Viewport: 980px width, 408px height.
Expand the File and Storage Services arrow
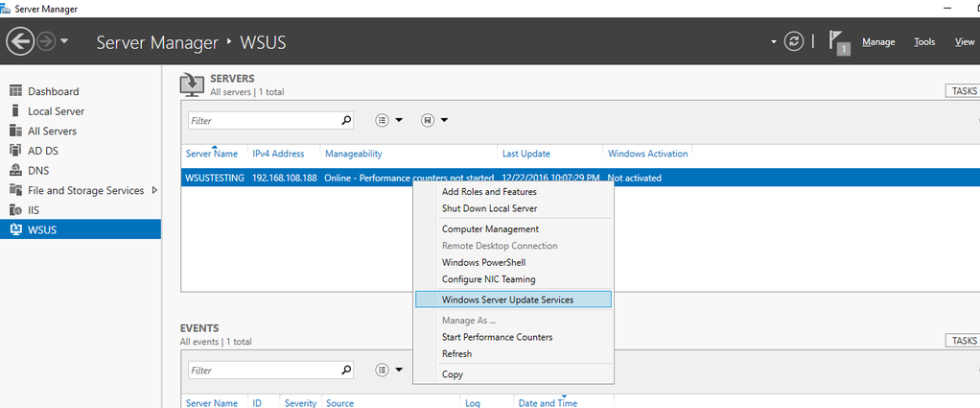[154, 190]
